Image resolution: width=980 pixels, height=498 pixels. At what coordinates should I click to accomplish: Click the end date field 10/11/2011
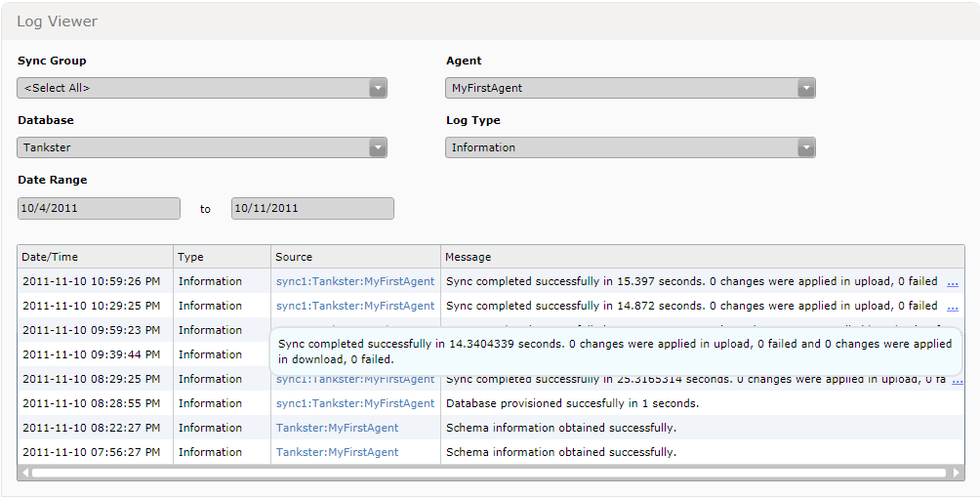(312, 208)
